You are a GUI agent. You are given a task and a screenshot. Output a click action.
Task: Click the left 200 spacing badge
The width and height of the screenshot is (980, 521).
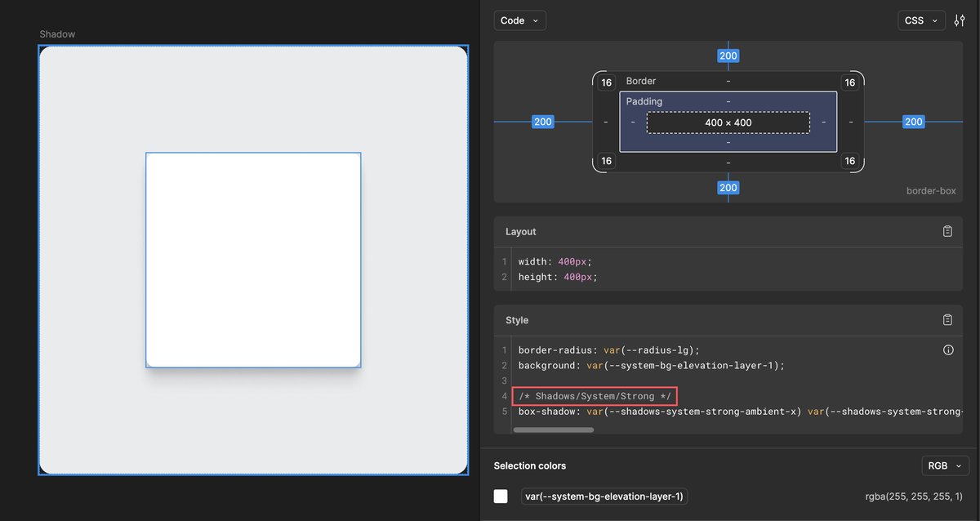543,122
